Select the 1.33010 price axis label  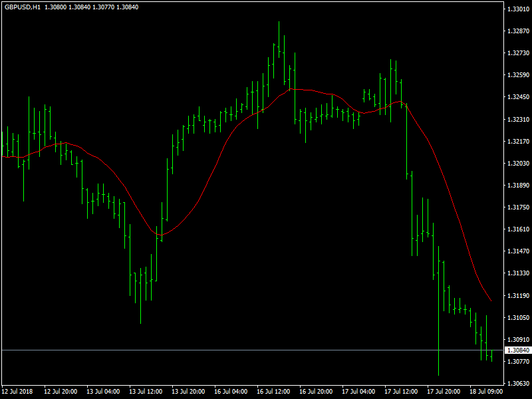point(518,9)
